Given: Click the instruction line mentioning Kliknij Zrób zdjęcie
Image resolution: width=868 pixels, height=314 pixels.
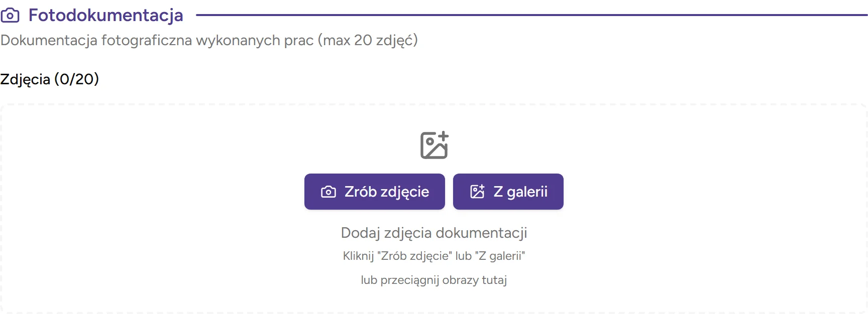Looking at the screenshot, I should (433, 256).
